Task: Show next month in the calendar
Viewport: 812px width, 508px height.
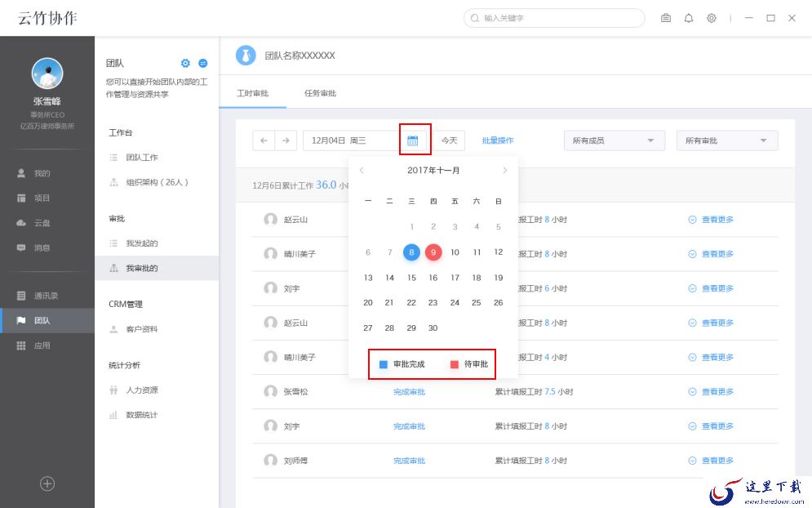Action: (x=505, y=170)
